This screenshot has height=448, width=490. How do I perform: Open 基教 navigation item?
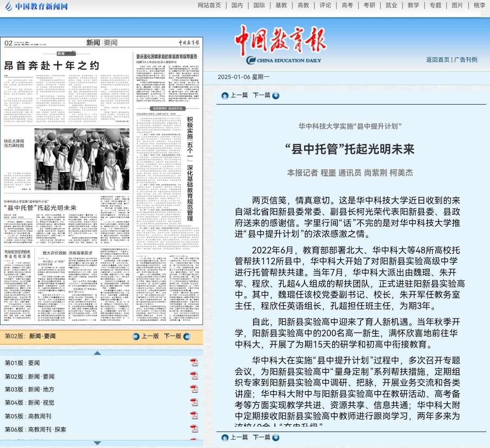[x=281, y=5]
